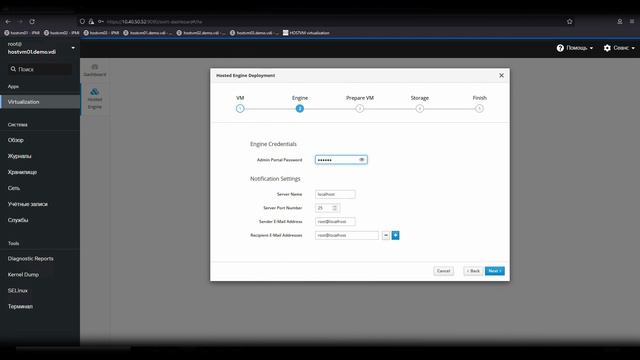This screenshot has height=360, width=640.
Task: Add recipient with plus button
Action: (x=396, y=236)
